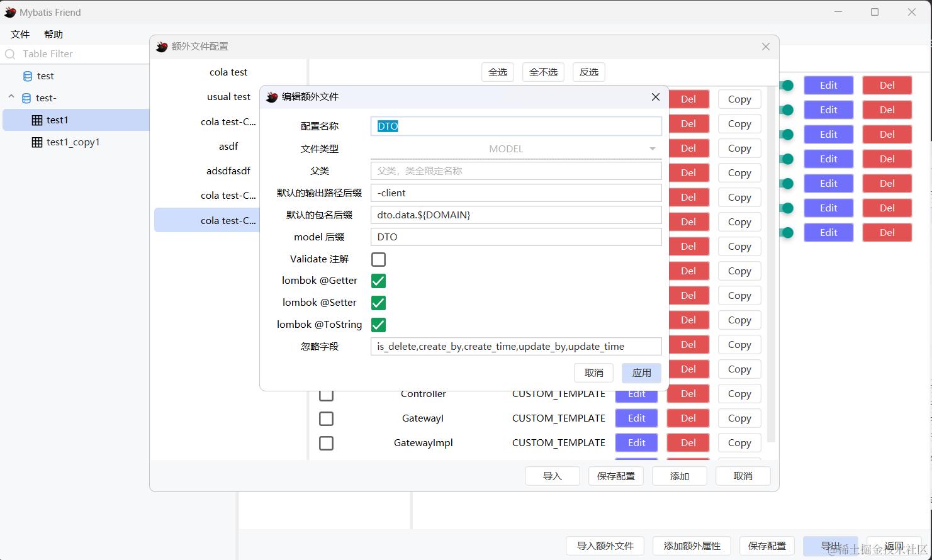Click 保存配置 in the main window footer
The width and height of the screenshot is (932, 560).
(767, 546)
